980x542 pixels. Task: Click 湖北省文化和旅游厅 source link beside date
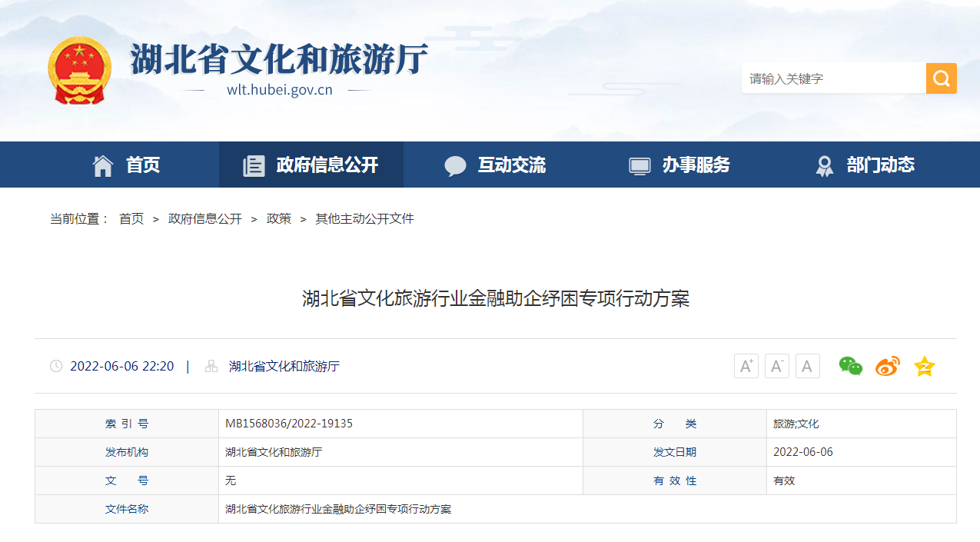pos(284,366)
